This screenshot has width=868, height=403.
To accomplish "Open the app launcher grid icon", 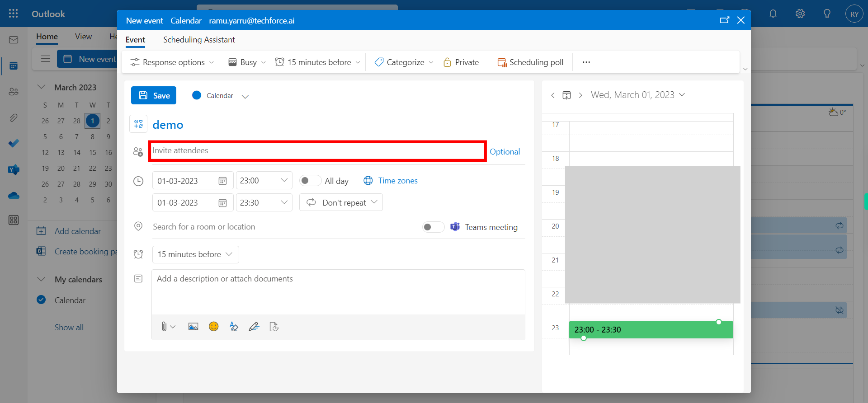I will tap(14, 14).
